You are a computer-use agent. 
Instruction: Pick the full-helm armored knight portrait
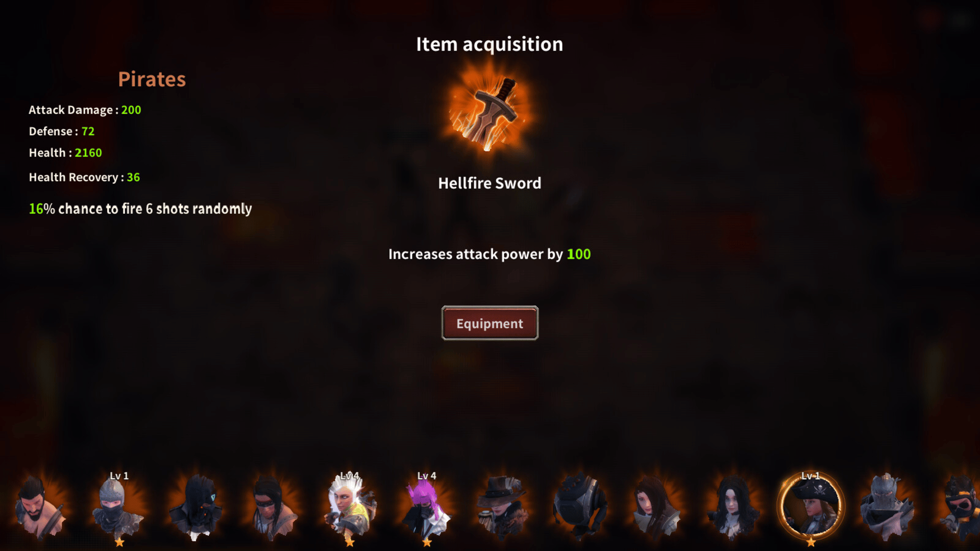(887, 508)
